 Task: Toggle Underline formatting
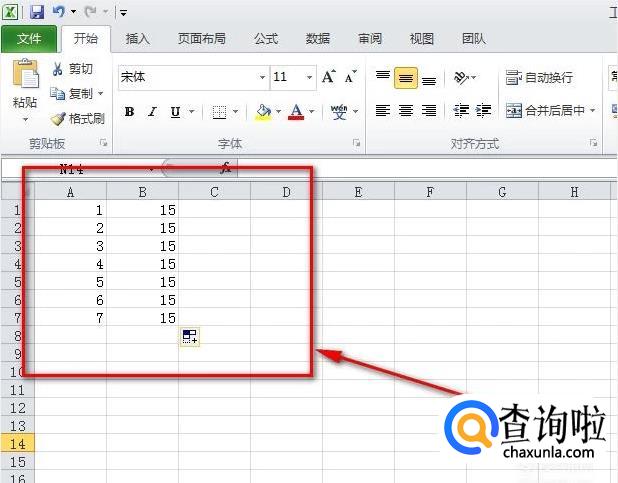click(175, 112)
